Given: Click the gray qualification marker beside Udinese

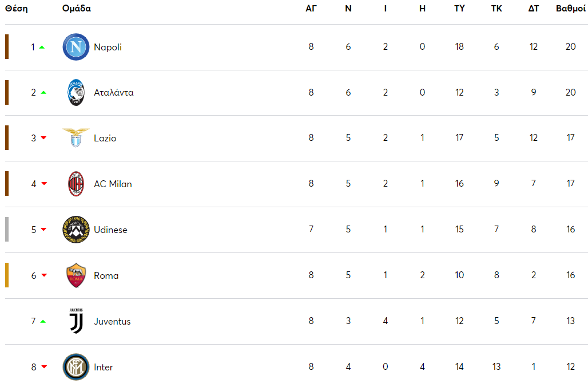Looking at the screenshot, I should 7,230.
